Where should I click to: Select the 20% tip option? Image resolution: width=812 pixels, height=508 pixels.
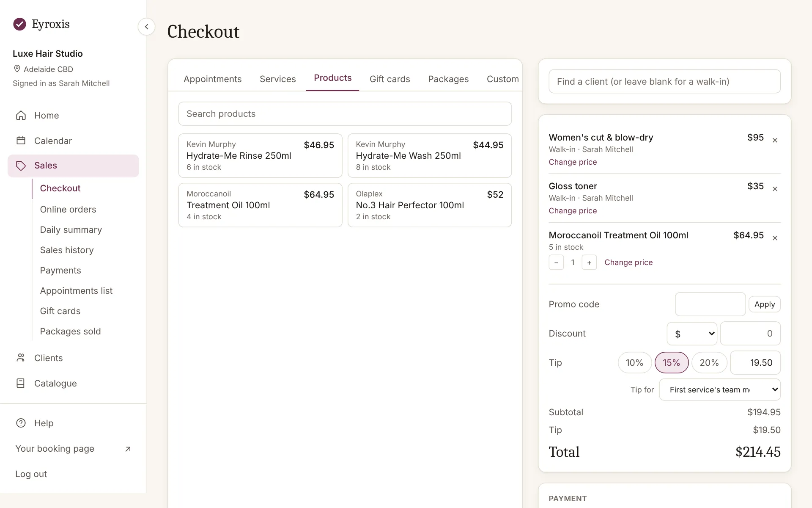point(709,363)
